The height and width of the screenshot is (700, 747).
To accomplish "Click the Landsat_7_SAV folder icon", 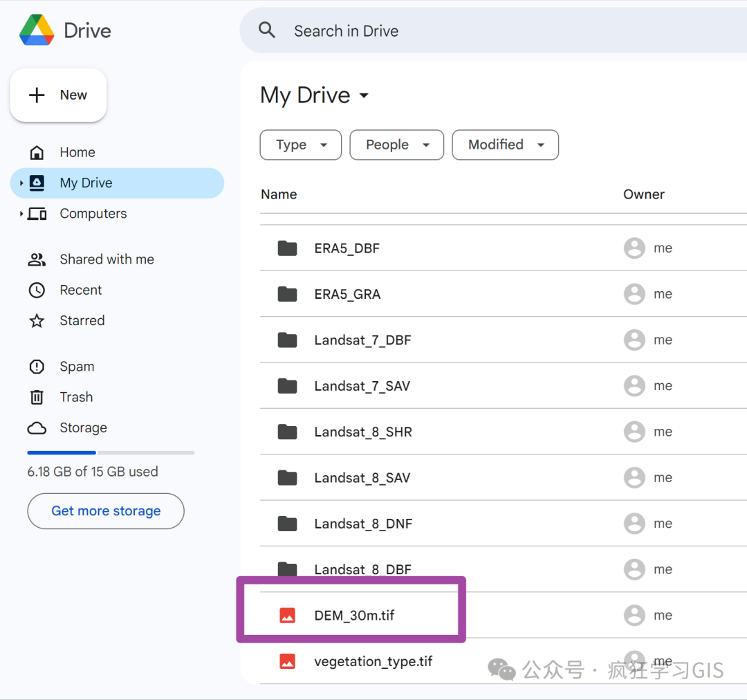I will pos(287,386).
